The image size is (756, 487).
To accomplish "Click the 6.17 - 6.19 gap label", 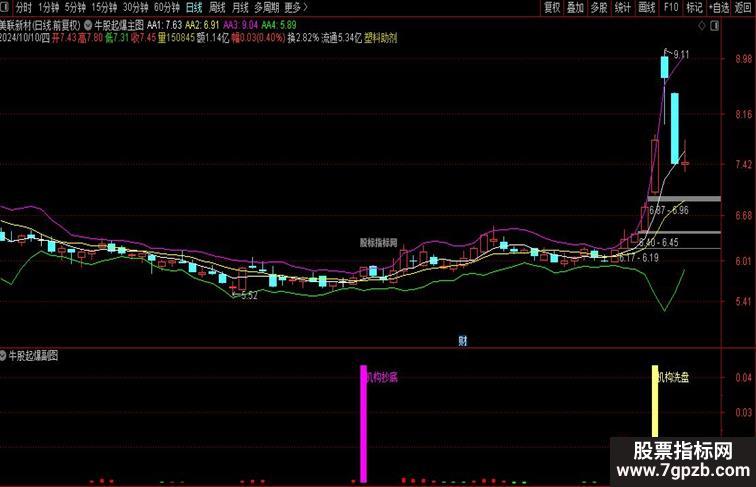I will 639,258.
